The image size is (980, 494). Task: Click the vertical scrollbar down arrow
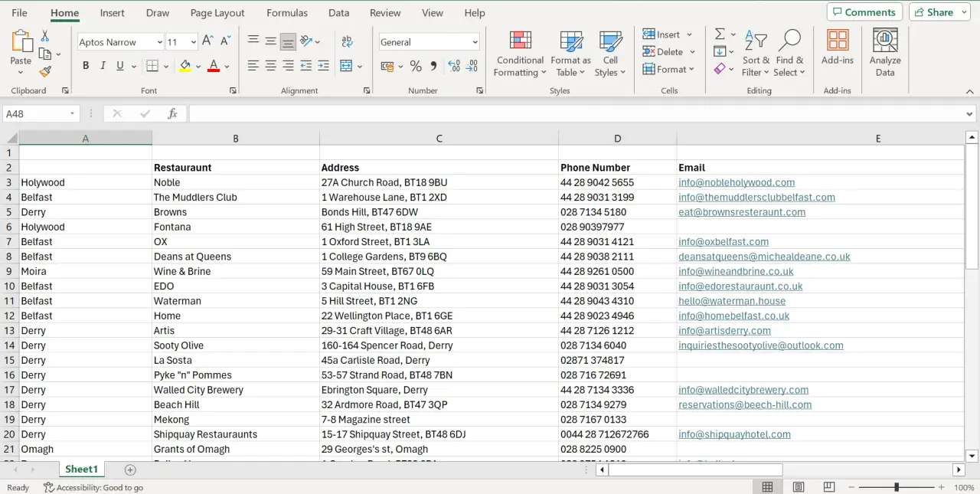(972, 456)
